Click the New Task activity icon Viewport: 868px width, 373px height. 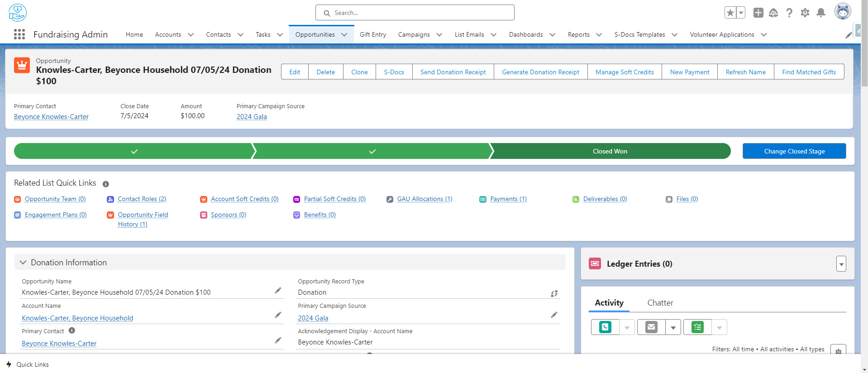tap(697, 327)
